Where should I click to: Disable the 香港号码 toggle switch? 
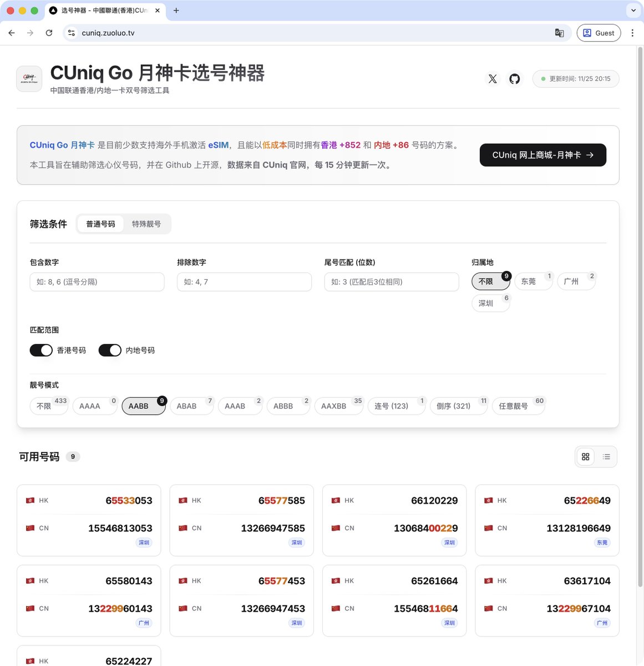coord(41,350)
